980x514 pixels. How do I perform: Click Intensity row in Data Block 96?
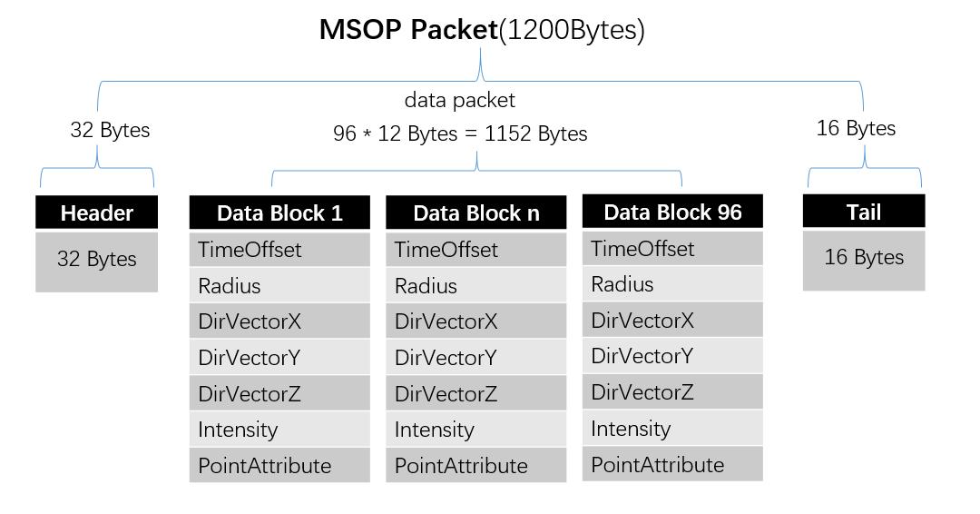click(x=672, y=429)
